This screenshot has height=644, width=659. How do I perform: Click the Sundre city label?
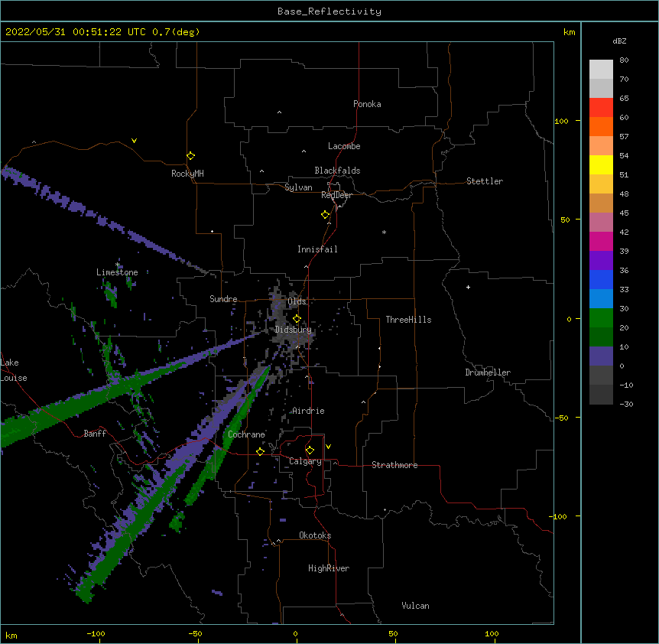tap(223, 299)
